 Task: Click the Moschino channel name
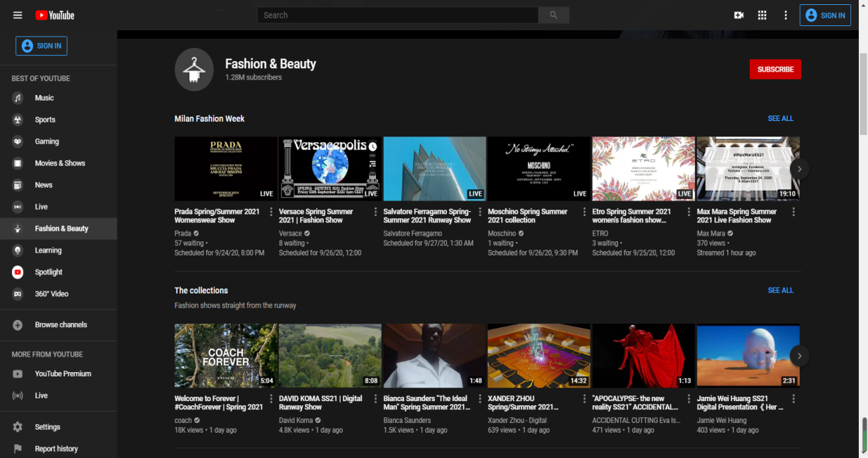click(502, 234)
